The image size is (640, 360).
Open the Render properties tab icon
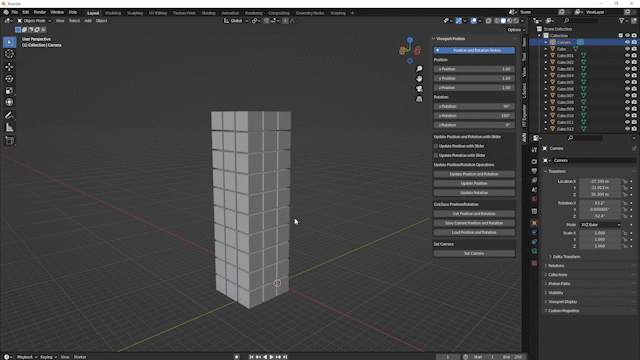534,162
